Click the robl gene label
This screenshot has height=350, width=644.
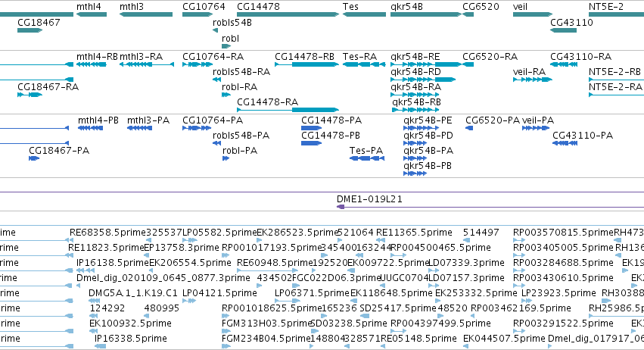pos(230,38)
